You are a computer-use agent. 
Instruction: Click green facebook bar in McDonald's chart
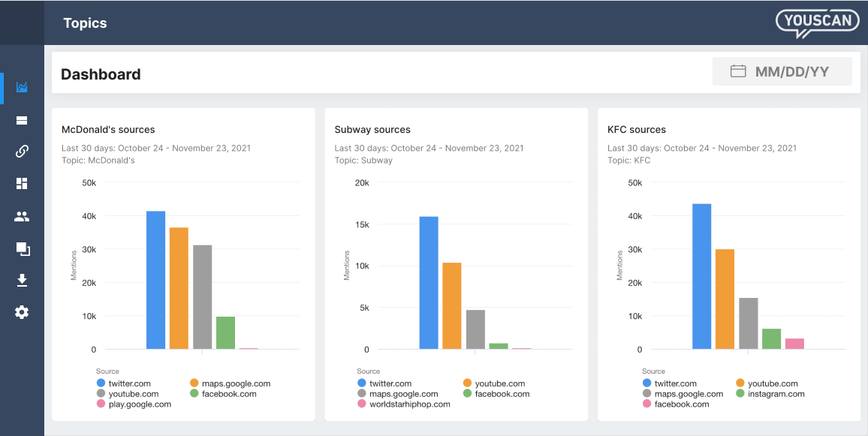coord(225,333)
